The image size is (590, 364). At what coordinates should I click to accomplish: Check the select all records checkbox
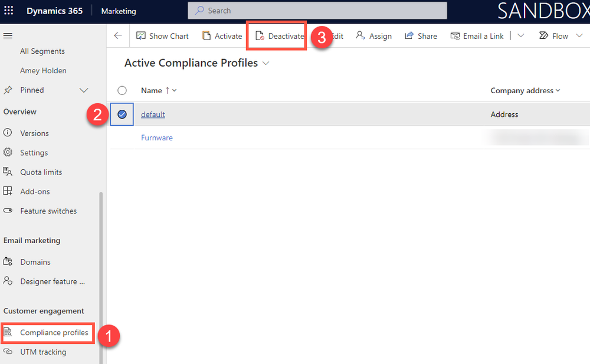pyautogui.click(x=122, y=90)
